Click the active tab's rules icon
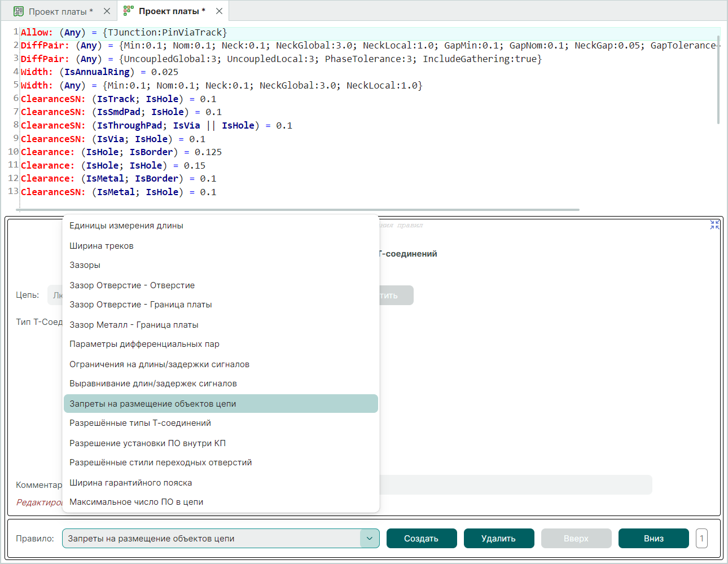This screenshot has width=728, height=564. (x=128, y=11)
